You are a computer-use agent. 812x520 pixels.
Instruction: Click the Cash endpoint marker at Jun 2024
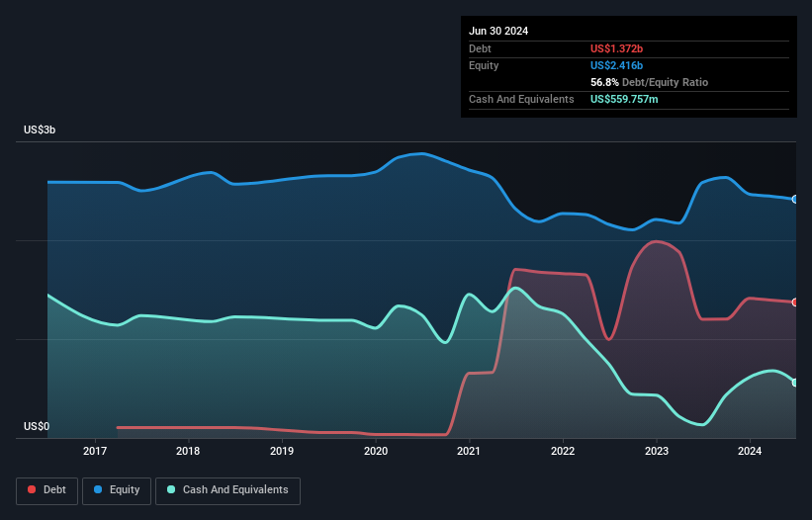pyautogui.click(x=795, y=383)
